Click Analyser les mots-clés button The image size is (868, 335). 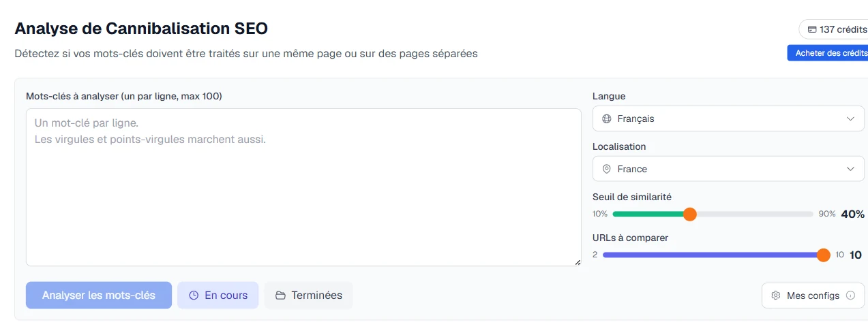(99, 296)
